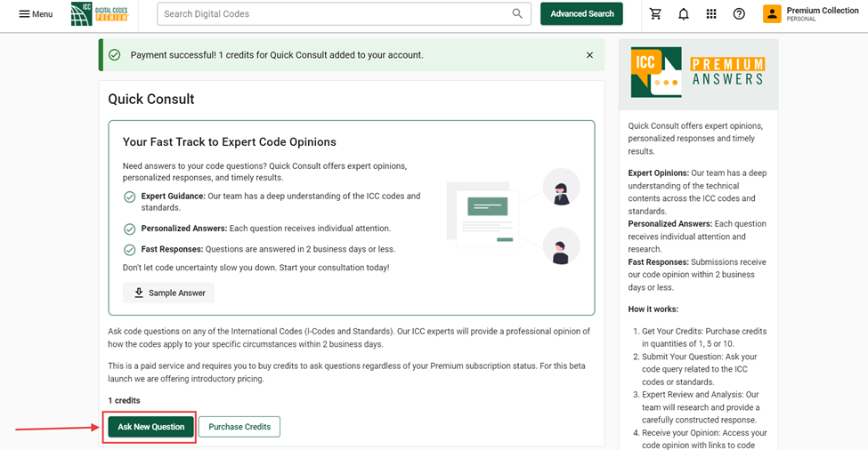Click the 'Submit Your Question' step text
The height and width of the screenshot is (450, 868).
pyautogui.click(x=700, y=369)
